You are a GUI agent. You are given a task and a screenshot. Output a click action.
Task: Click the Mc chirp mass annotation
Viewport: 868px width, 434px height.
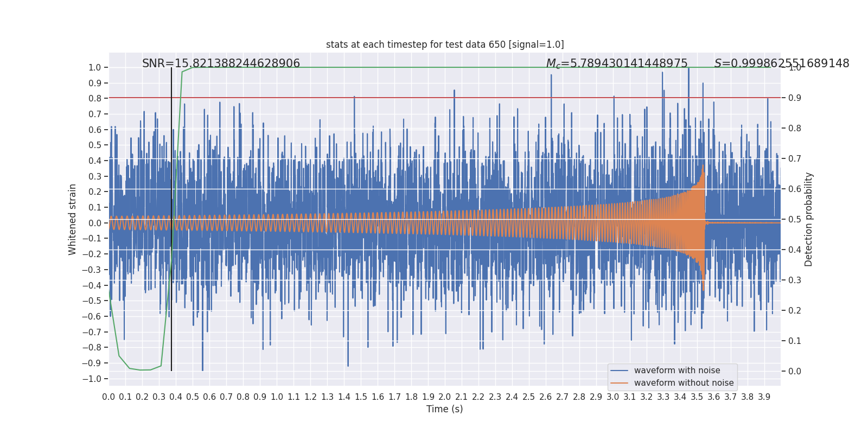tap(617, 63)
